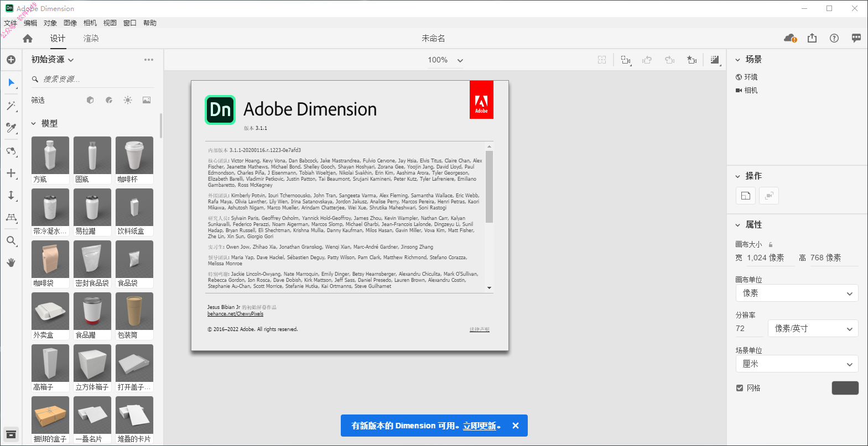
Task: Open the zoom 100% dropdown
Action: (x=445, y=60)
